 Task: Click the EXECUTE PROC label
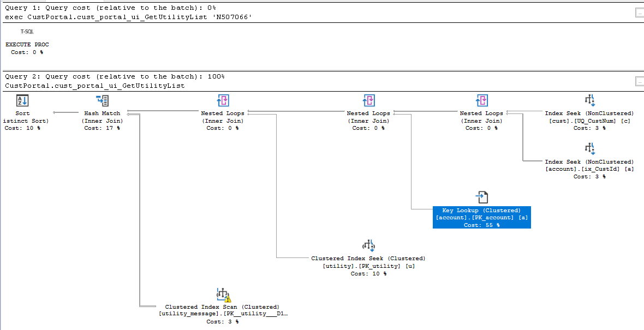[27, 44]
